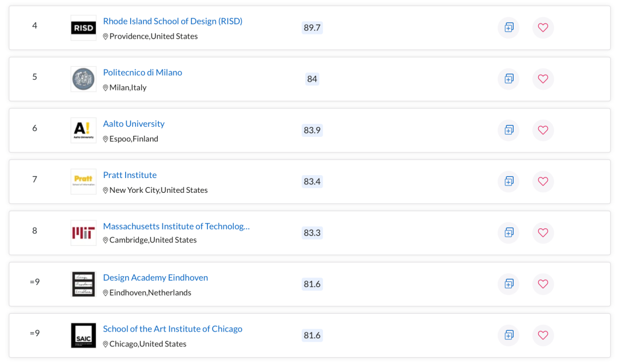The width and height of the screenshot is (617, 364).
Task: Click the New York City,United States location
Action: (159, 190)
